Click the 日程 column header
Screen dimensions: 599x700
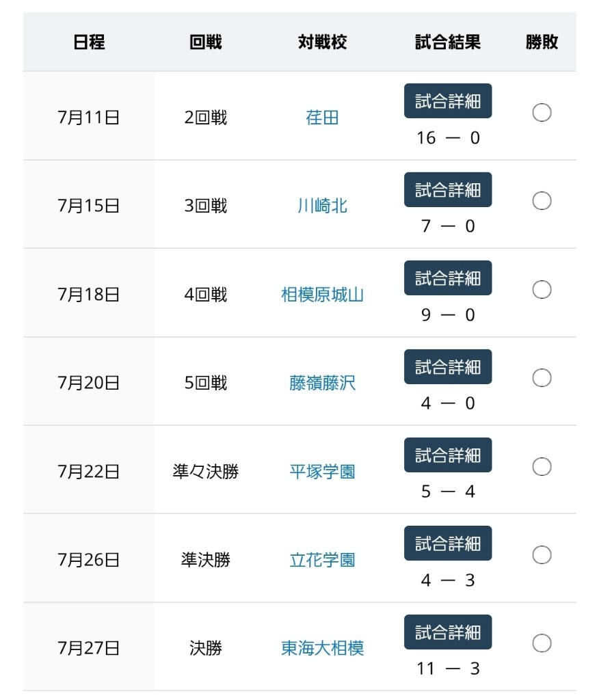89,42
